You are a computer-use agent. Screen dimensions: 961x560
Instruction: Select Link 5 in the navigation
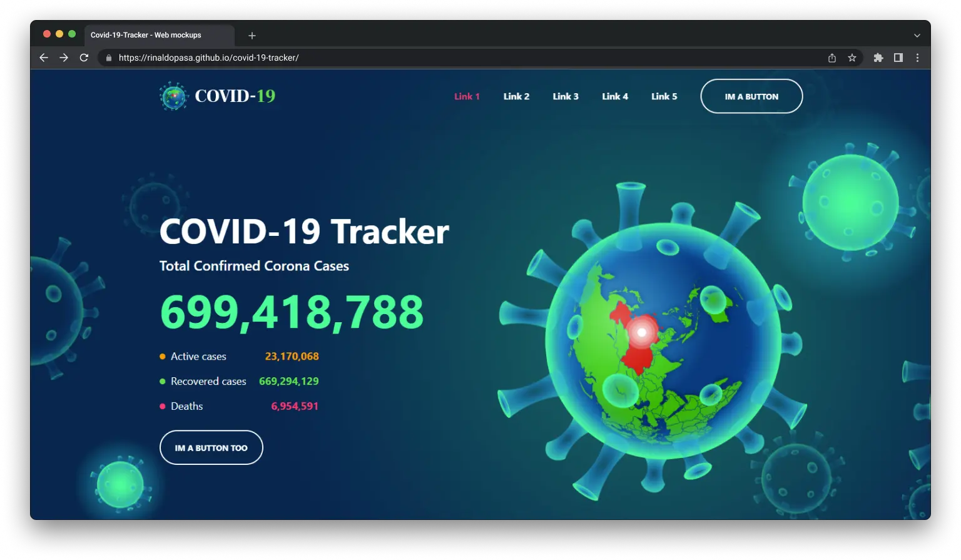(x=664, y=96)
